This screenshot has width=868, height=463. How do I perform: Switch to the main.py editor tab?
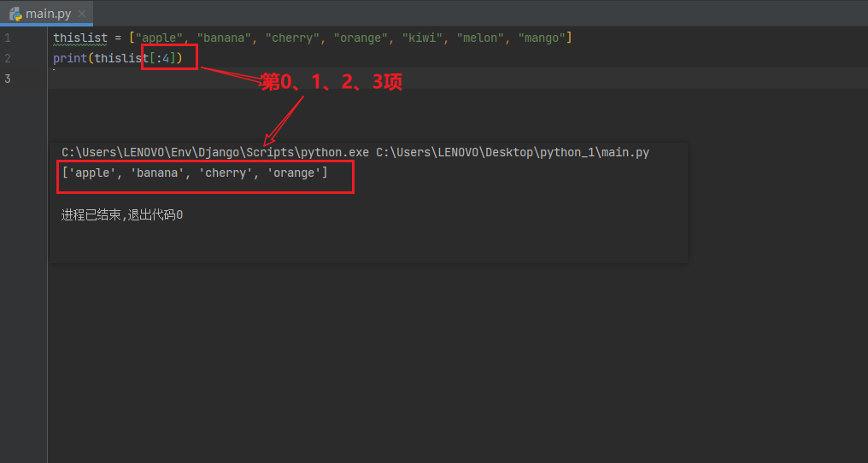[x=46, y=14]
